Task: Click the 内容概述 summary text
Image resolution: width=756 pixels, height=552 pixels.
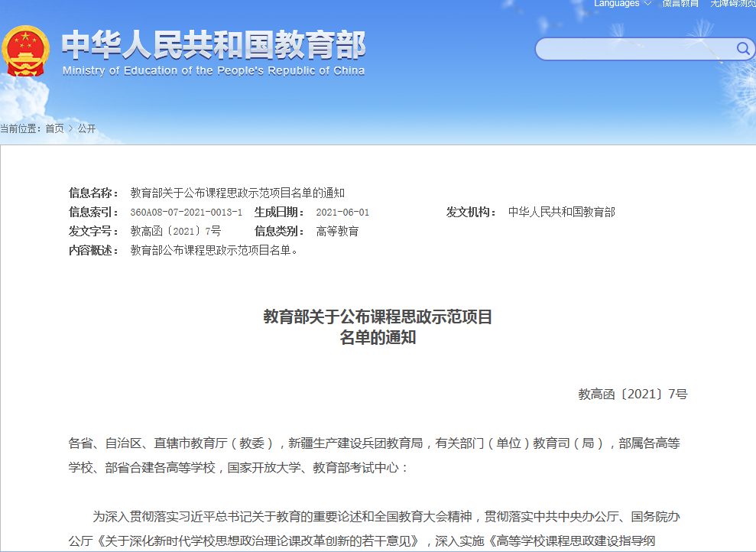Action: (x=214, y=250)
